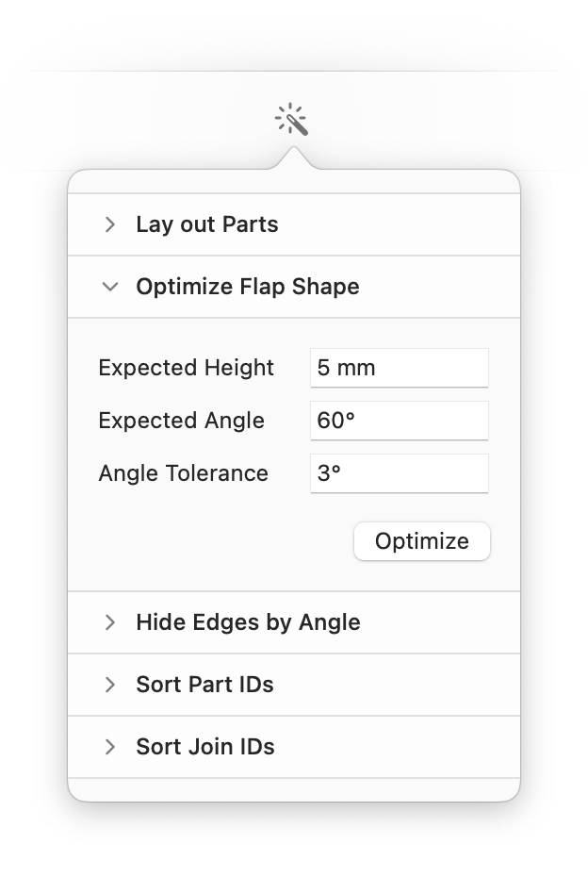Click the Expected Angle text label
This screenshot has height=877, width=588.
(181, 421)
